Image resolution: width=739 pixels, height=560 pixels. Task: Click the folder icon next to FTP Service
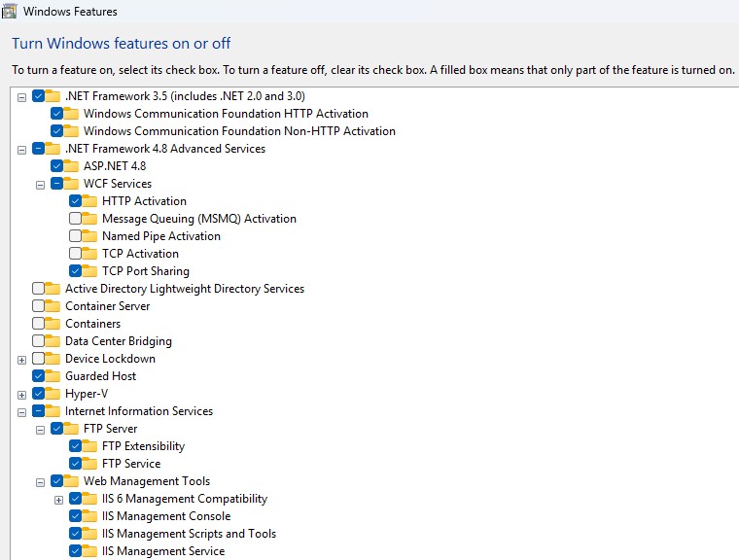[x=89, y=464]
